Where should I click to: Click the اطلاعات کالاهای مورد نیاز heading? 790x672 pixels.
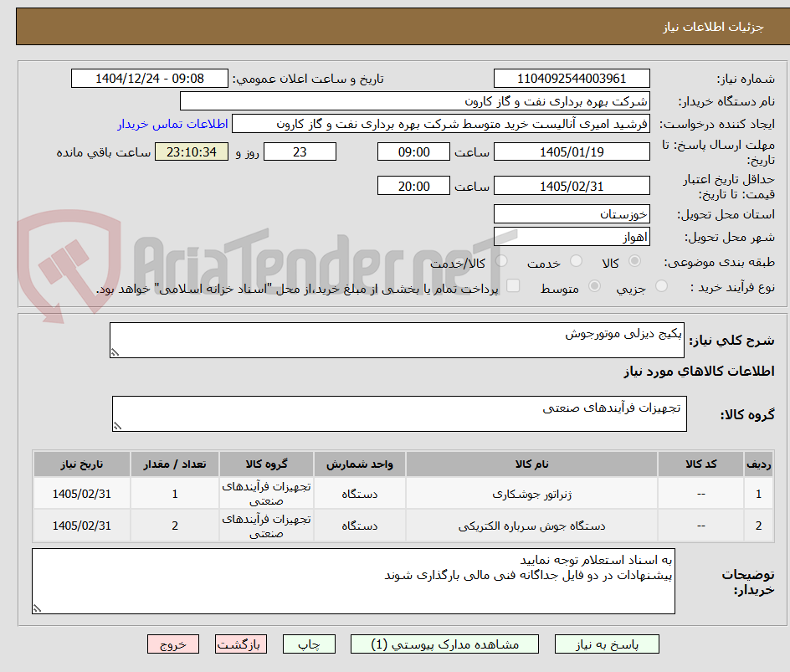coord(700,372)
